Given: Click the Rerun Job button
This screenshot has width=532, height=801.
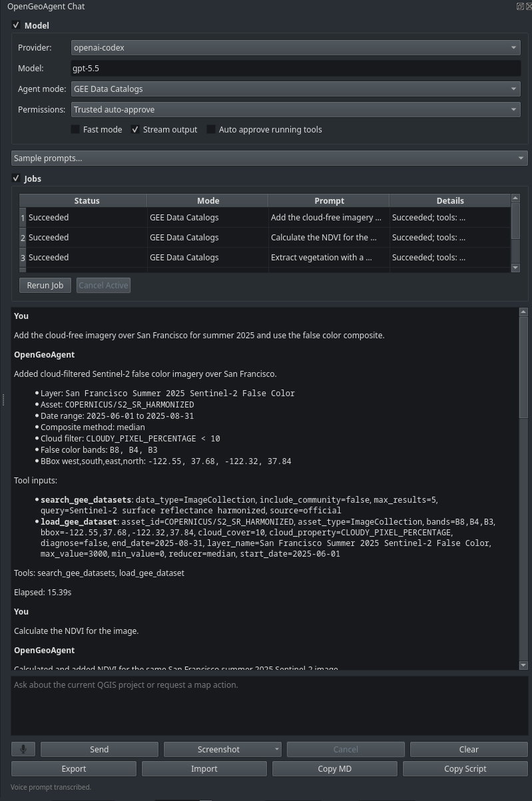Looking at the screenshot, I should click(45, 285).
